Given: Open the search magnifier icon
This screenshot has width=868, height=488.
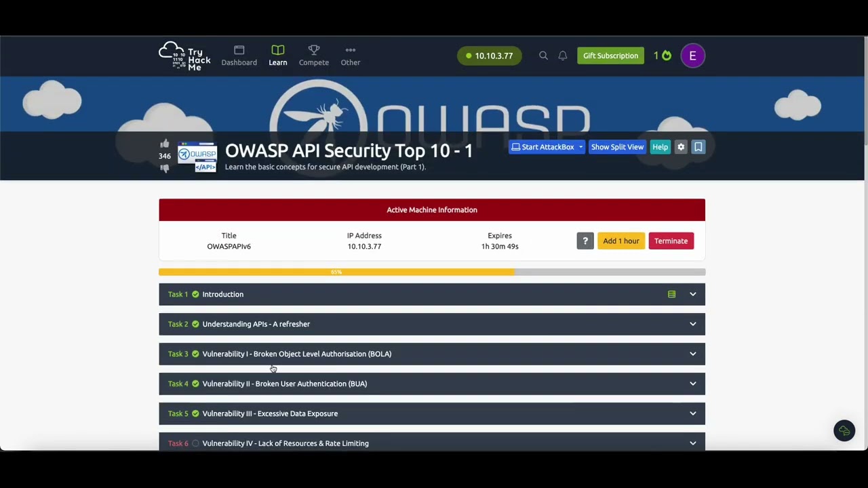Looking at the screenshot, I should tap(543, 56).
